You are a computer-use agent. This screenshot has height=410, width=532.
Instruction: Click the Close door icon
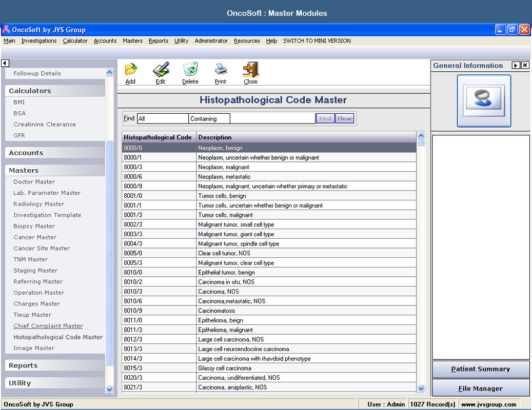pos(251,70)
